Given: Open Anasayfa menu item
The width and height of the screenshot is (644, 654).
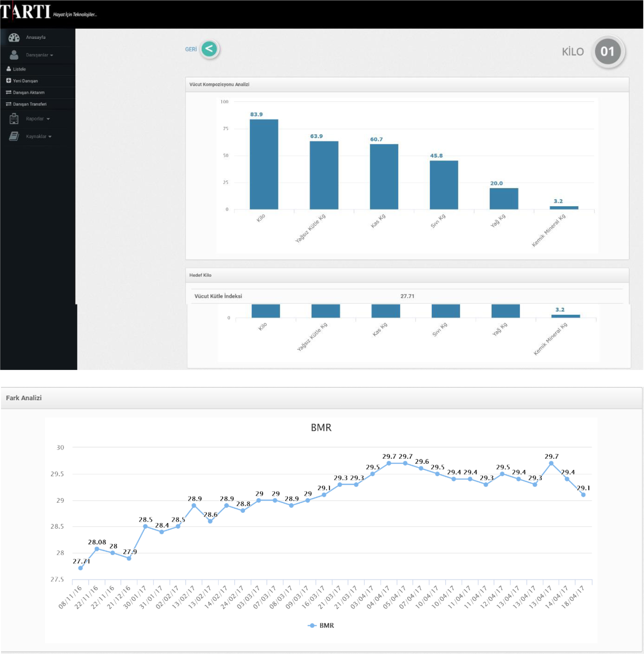Looking at the screenshot, I should pos(36,37).
